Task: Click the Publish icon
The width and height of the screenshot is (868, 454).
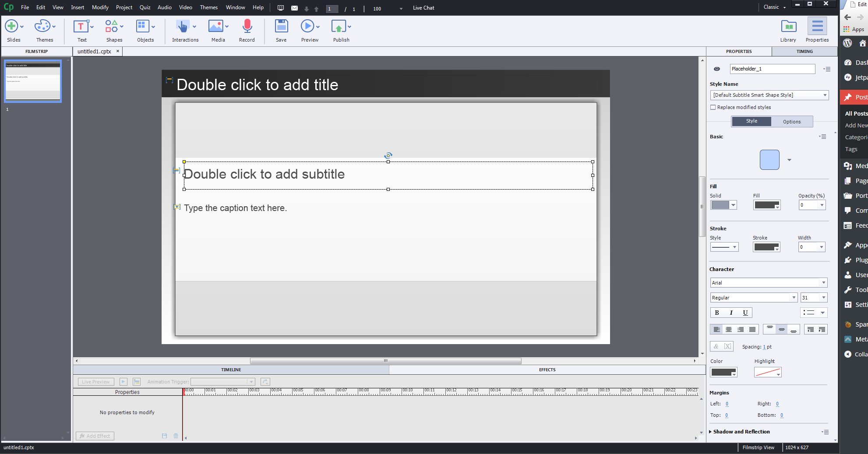Action: 339,26
